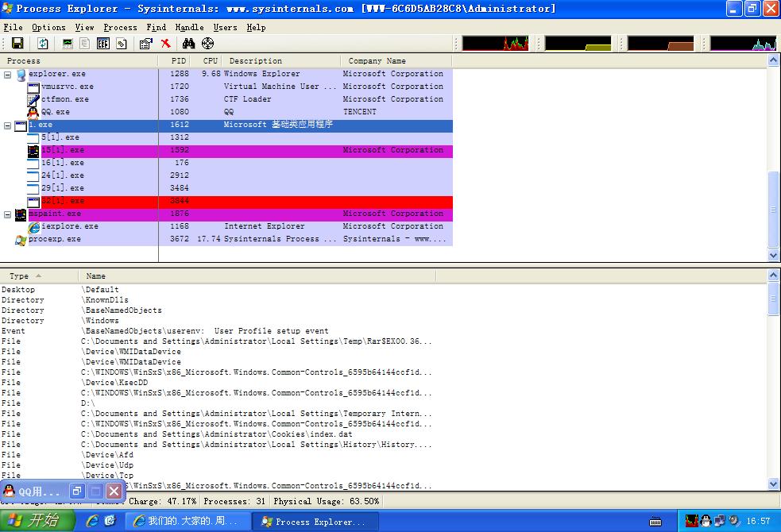
Task: Open the Properties toolbar icon
Action: click(x=146, y=44)
